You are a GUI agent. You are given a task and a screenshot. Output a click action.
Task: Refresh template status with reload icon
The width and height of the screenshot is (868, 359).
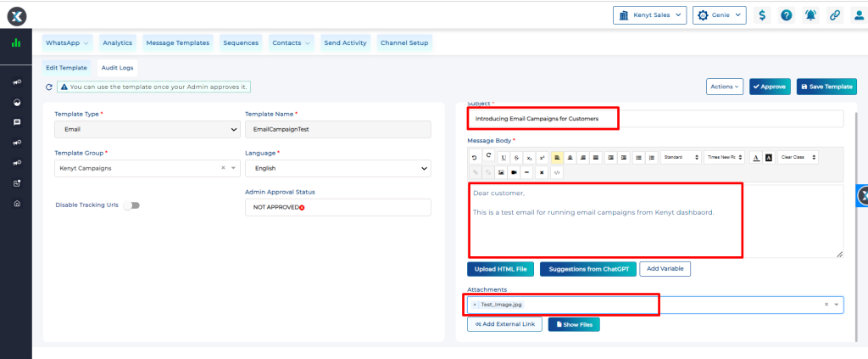pos(48,87)
